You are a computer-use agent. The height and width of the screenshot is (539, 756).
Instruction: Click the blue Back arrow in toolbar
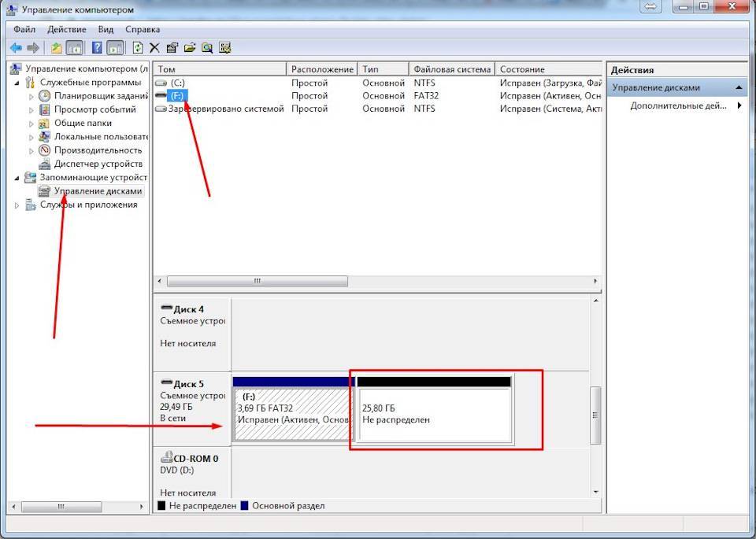point(15,48)
